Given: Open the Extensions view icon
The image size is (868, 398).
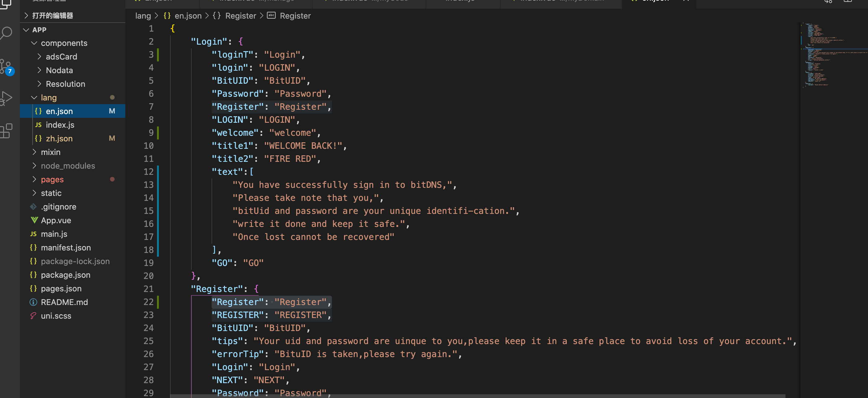Looking at the screenshot, I should (6, 130).
